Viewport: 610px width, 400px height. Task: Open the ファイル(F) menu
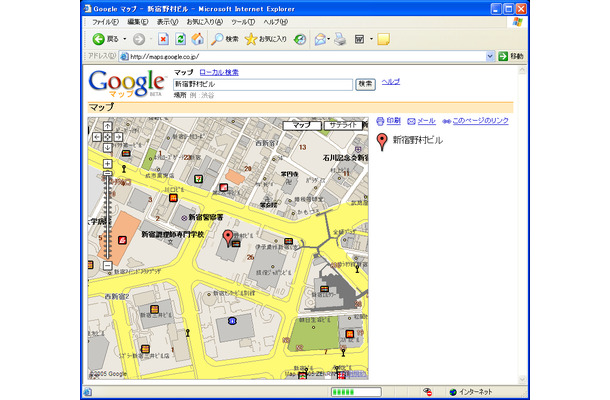click(x=105, y=22)
